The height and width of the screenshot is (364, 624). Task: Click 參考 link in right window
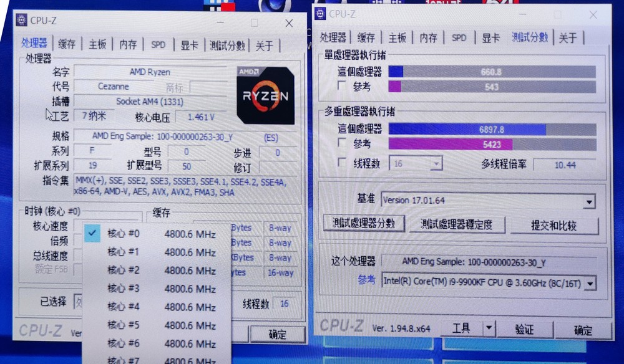point(366,280)
